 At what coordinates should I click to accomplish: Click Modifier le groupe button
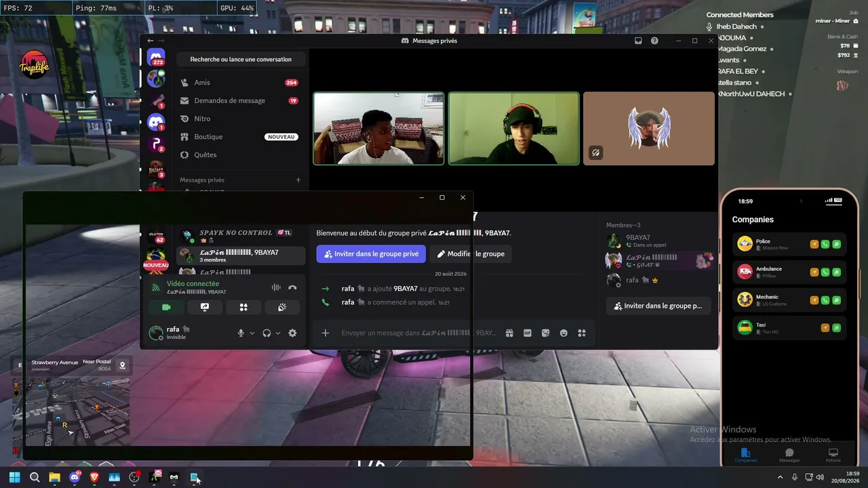coord(471,254)
